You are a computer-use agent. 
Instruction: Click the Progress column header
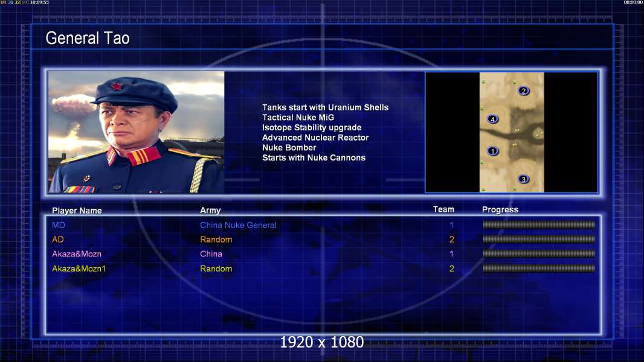(x=500, y=209)
